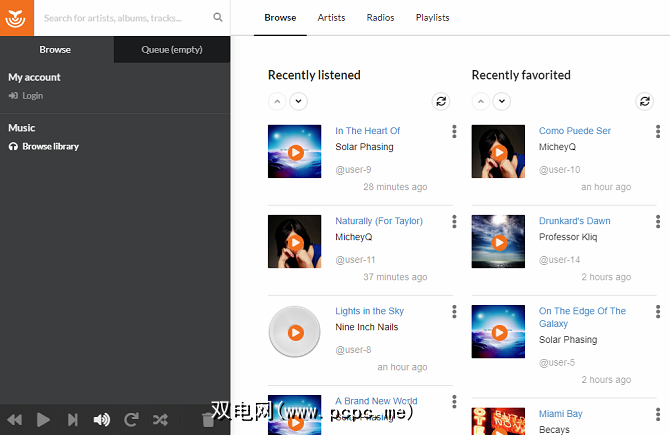Viewport: 670px width, 435px height.
Task: Click the Funkwhale orange logo
Action: pos(17,18)
